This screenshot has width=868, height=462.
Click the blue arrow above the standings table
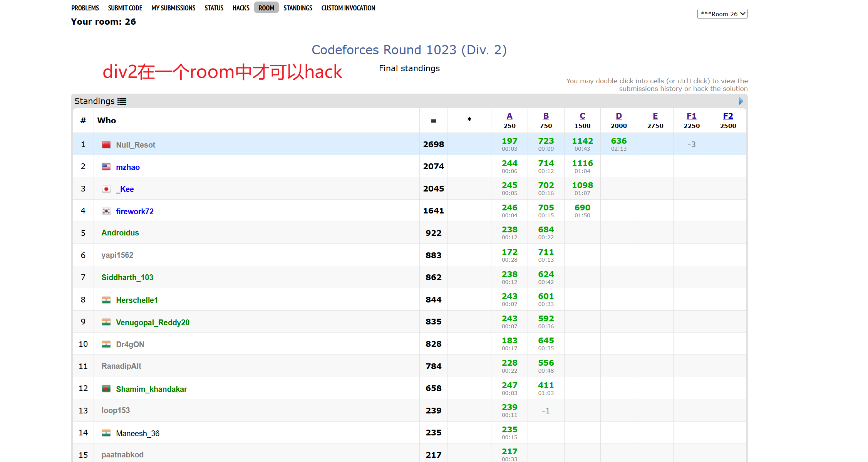(740, 101)
